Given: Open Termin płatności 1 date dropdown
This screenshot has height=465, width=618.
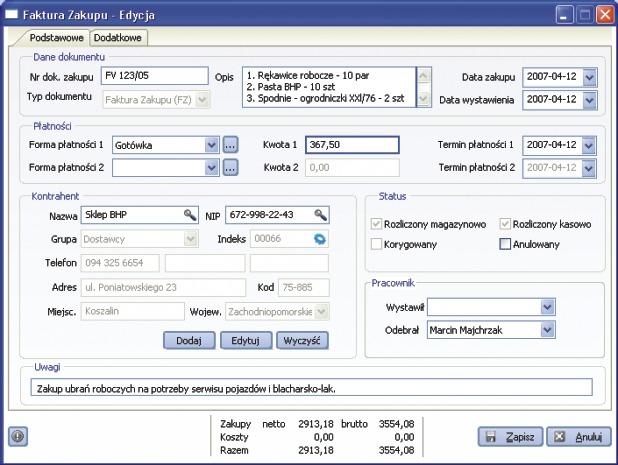Looking at the screenshot, I should 588,145.
